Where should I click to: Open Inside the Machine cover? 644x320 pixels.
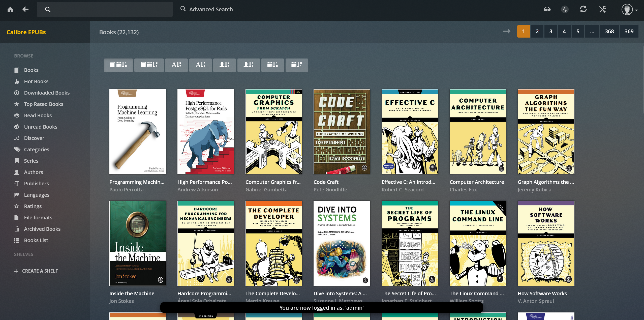(138, 243)
